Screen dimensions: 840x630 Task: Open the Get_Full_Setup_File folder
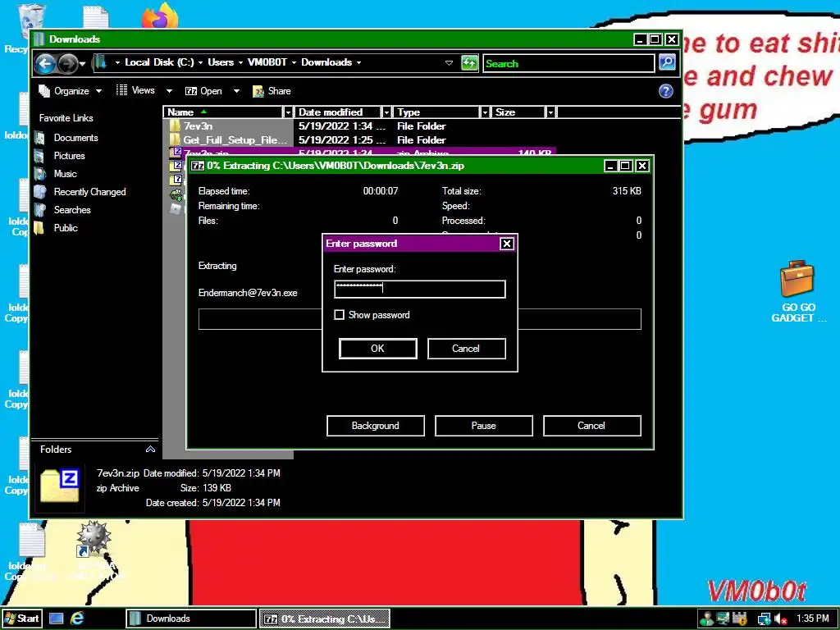coord(235,139)
